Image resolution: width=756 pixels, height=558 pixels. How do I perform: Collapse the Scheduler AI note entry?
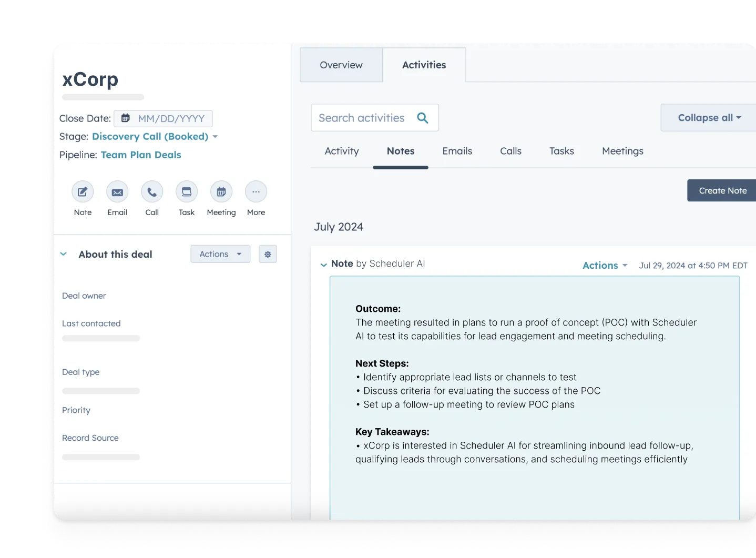coord(323,265)
